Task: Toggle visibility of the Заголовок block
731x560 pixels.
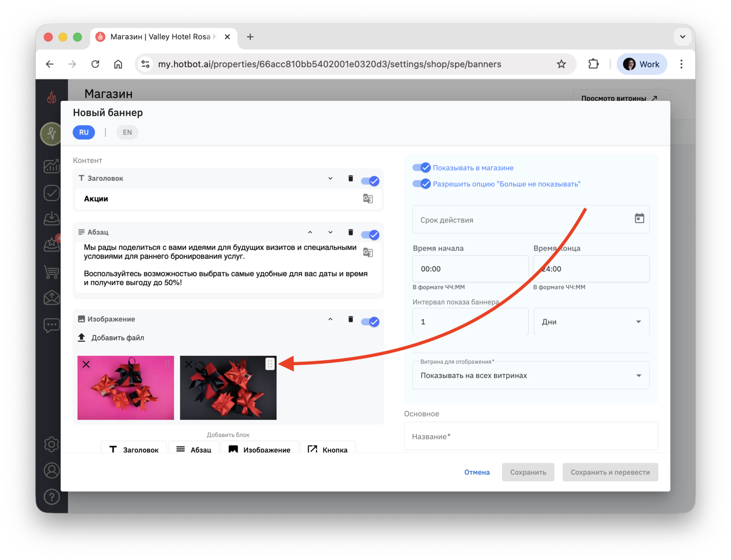Action: pyautogui.click(x=370, y=181)
